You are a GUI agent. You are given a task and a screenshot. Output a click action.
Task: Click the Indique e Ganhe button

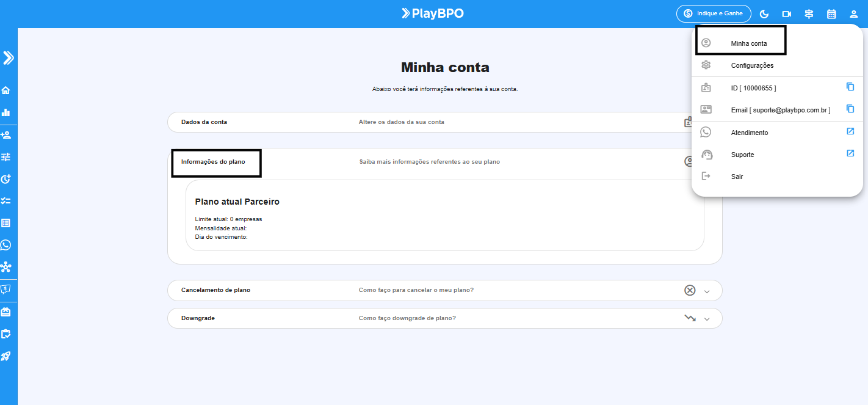(x=713, y=13)
